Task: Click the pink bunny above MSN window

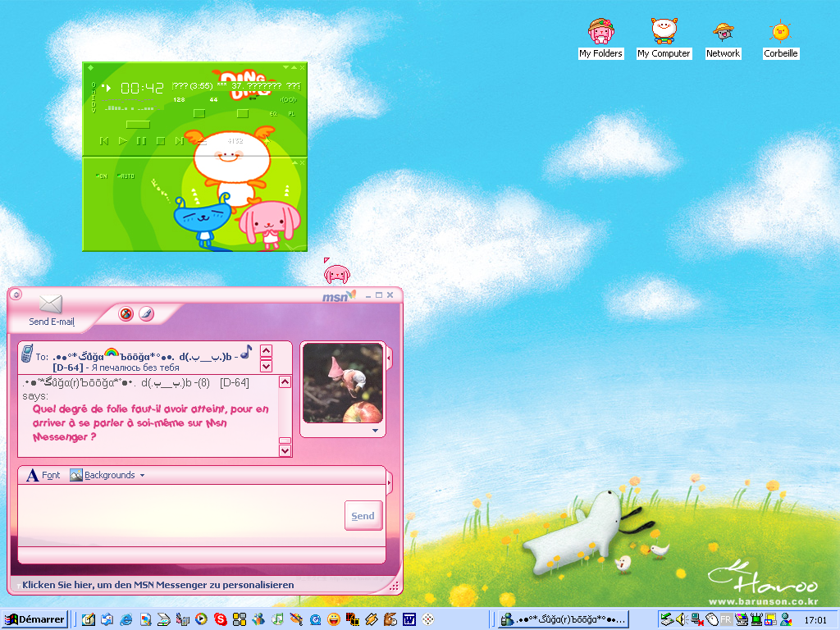Action: coord(336,273)
